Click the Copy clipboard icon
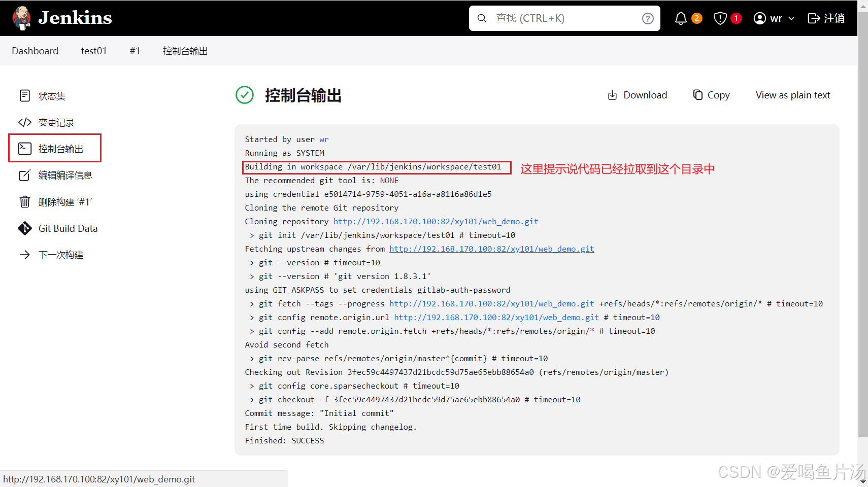868x487 pixels. (698, 95)
